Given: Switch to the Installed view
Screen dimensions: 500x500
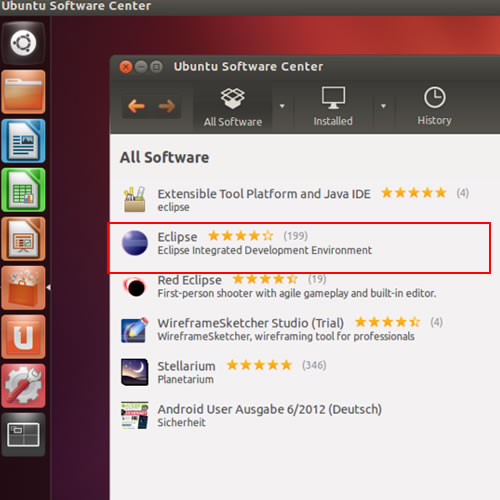Looking at the screenshot, I should tap(333, 107).
